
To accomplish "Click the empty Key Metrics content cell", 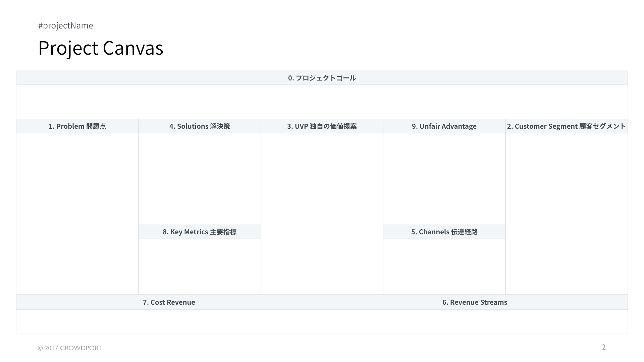I will pyautogui.click(x=200, y=267).
